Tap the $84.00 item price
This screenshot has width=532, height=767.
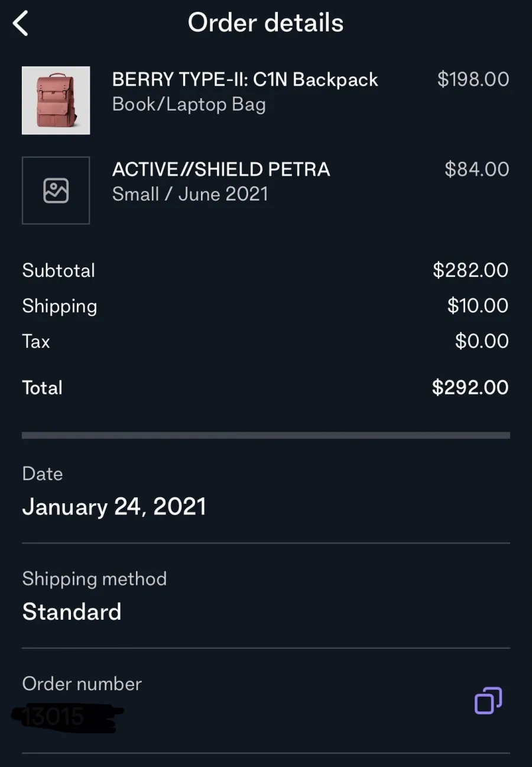coord(476,169)
